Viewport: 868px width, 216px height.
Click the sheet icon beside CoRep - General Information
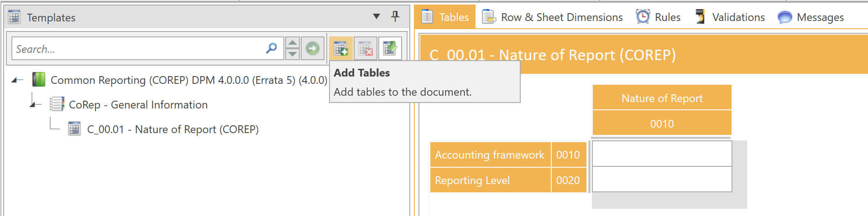[x=57, y=104]
